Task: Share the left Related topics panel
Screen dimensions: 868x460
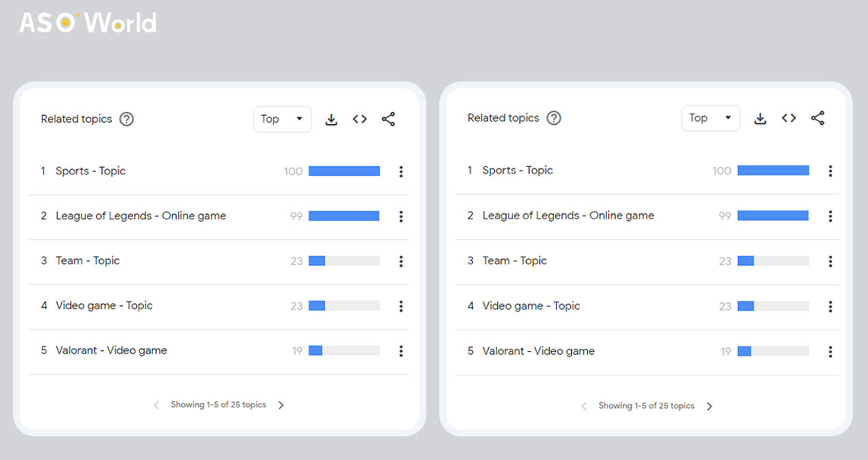Action: pos(388,119)
